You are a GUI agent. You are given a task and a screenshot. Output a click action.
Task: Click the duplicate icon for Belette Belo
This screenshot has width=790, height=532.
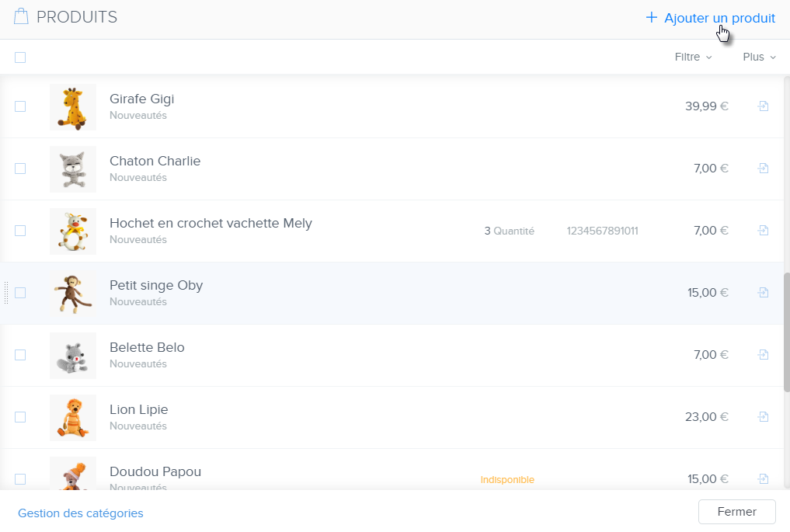click(763, 355)
